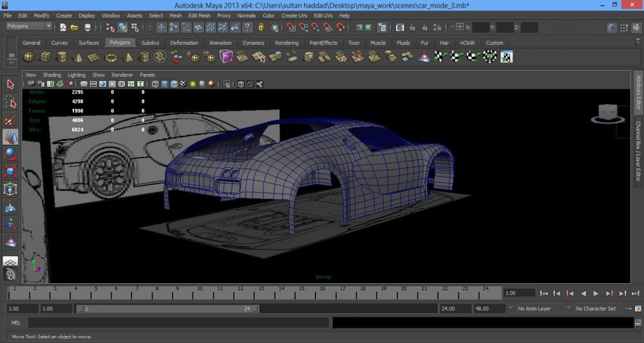644x343 pixels.
Task: Click the polygon cone shelf icon
Action: pyautogui.click(x=78, y=57)
